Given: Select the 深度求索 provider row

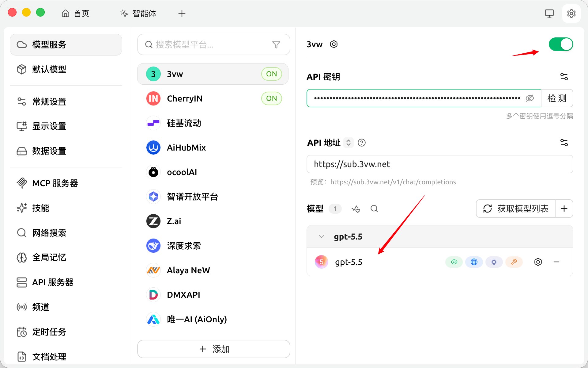Looking at the screenshot, I should pyautogui.click(x=213, y=246).
